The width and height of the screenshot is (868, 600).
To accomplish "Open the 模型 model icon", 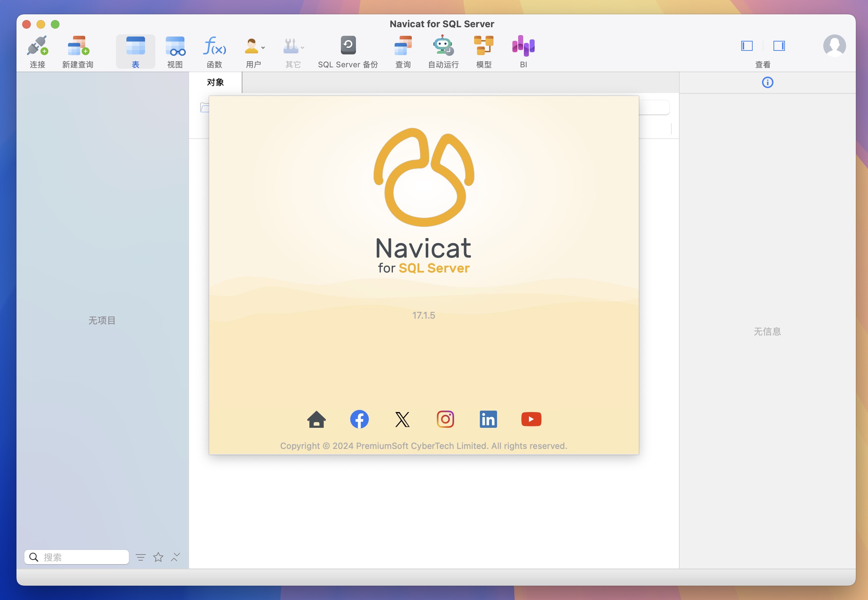I will click(483, 45).
